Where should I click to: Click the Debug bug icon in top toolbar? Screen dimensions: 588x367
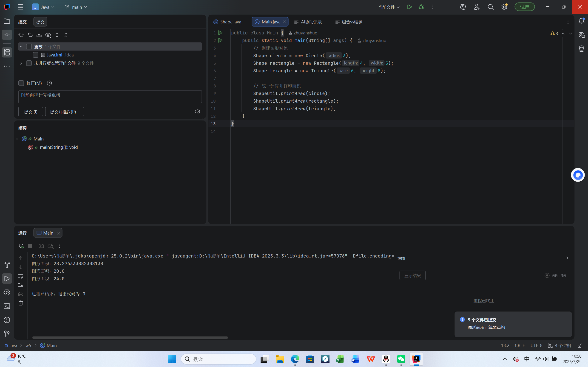click(x=421, y=7)
